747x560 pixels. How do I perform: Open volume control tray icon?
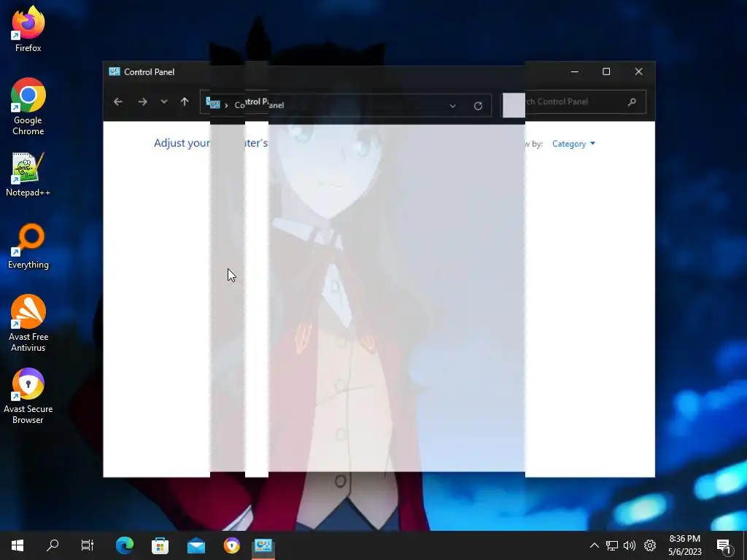coord(630,545)
